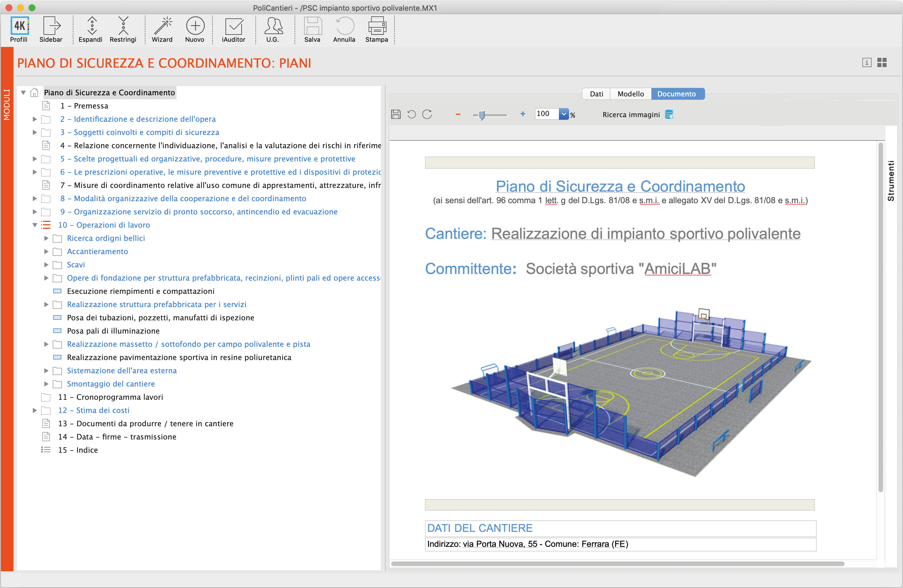The height and width of the screenshot is (588, 903).
Task: Select Esecuzione riempimenti e compattazioni row
Action: tap(141, 291)
